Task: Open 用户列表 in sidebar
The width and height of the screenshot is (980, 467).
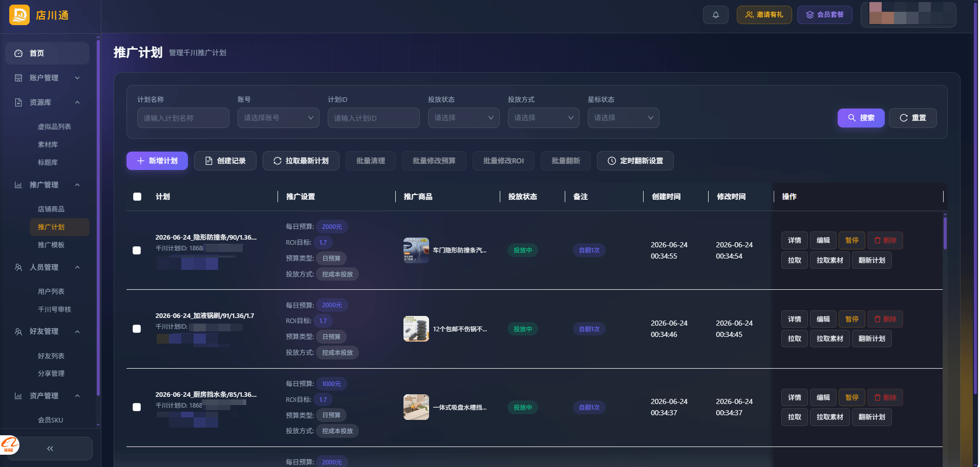Action: (51, 291)
